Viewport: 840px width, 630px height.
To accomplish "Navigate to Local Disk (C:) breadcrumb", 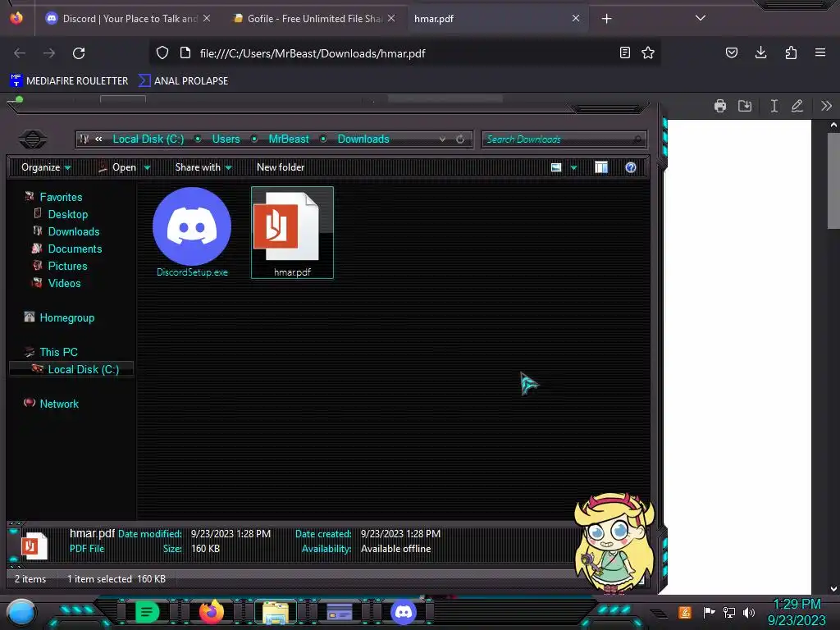I will [148, 139].
